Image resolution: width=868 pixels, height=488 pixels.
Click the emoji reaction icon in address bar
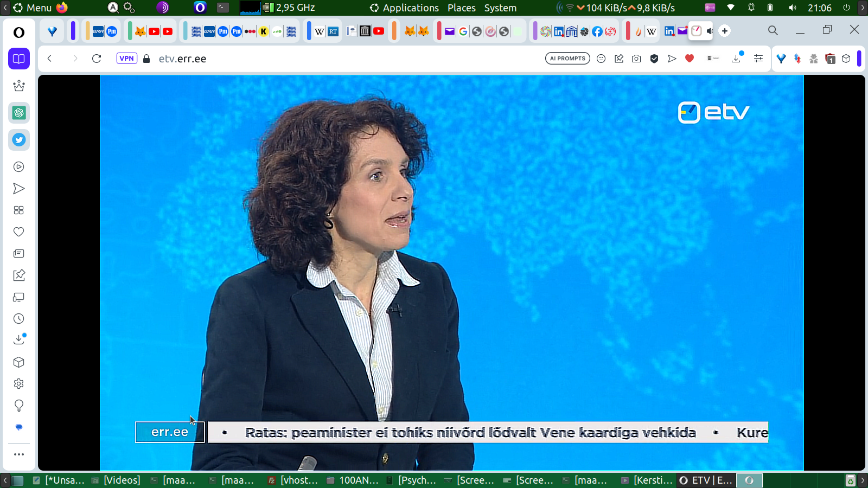[x=601, y=59]
